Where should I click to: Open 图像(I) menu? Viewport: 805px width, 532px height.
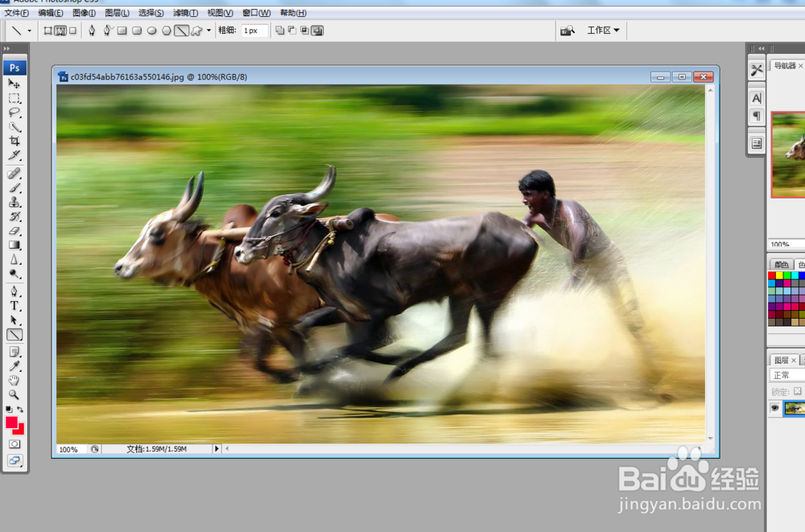click(84, 13)
